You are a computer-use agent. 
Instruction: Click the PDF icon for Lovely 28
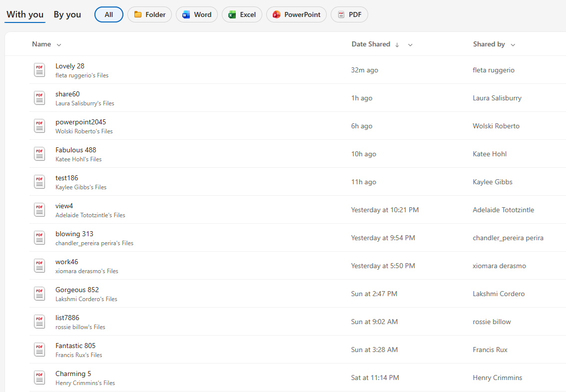tap(39, 70)
